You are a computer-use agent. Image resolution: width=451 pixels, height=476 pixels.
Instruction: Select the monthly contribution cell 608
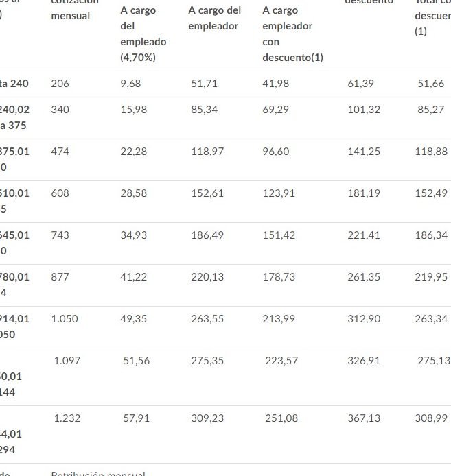click(60, 193)
